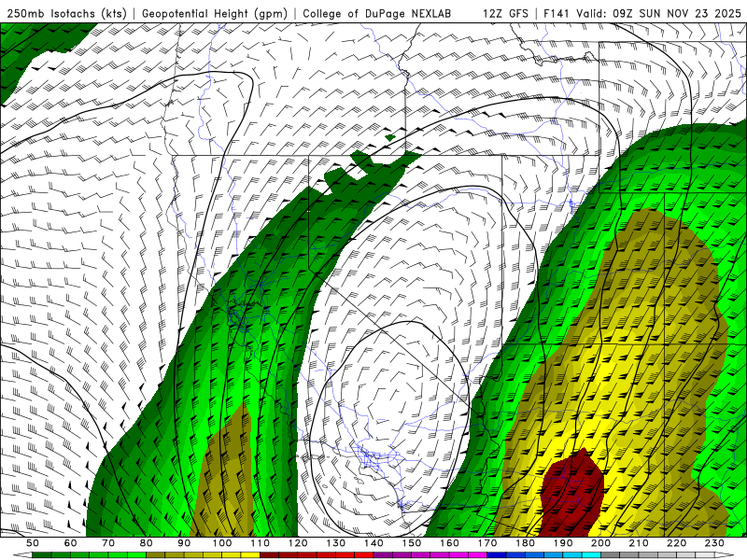Viewport: 747px width, 560px height.
Task: Click the '250mb Isotachs (kts)' title text
Action: tap(66, 14)
